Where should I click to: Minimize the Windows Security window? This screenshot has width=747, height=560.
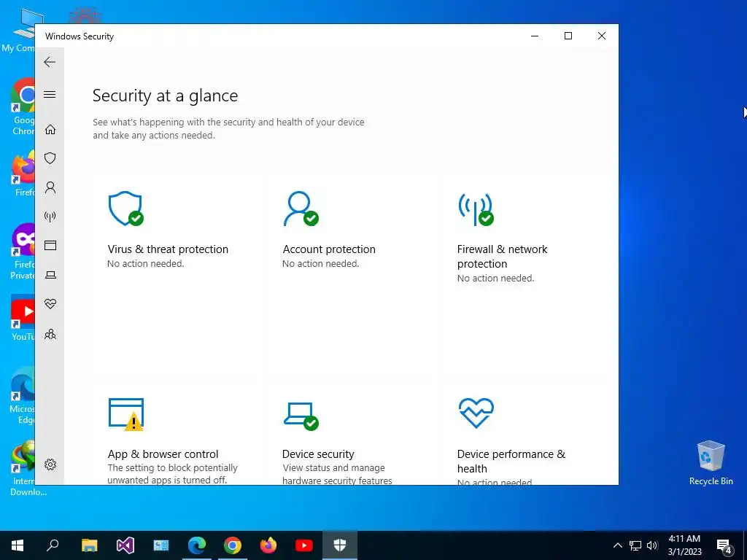[535, 36]
